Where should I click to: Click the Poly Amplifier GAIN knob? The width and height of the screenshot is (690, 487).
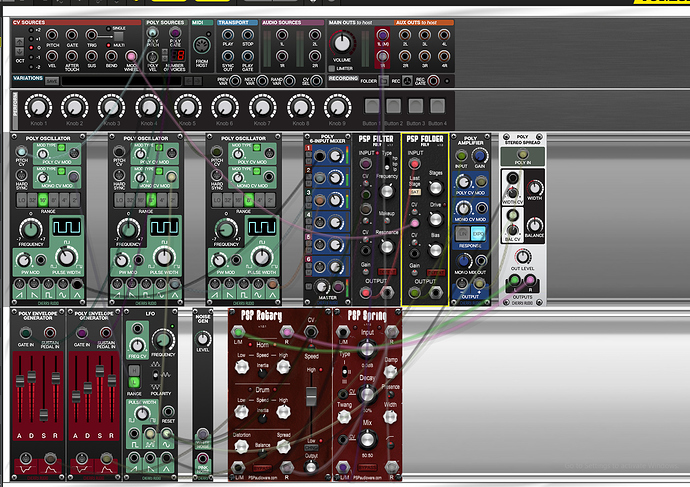click(480, 155)
